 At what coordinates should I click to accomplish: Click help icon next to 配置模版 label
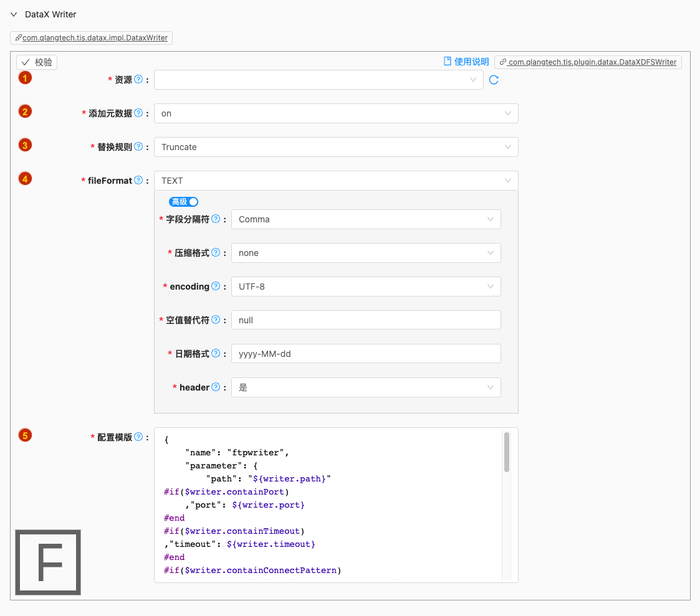click(x=138, y=437)
